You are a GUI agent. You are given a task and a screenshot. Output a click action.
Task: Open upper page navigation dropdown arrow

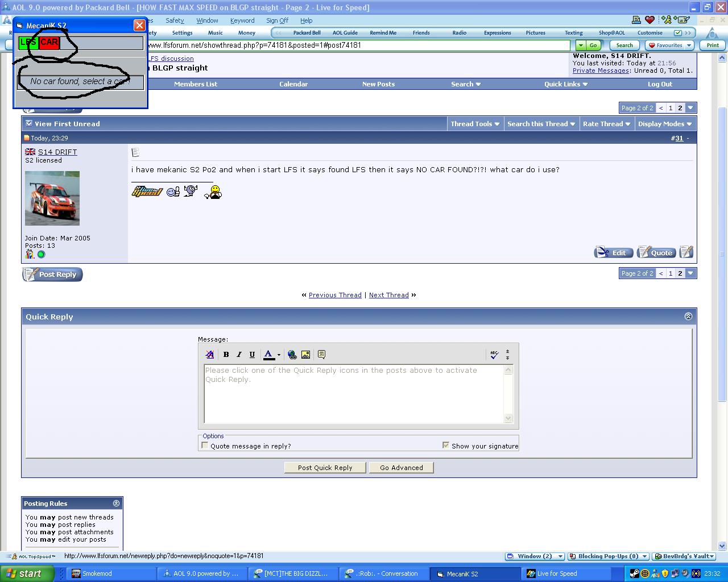click(x=690, y=108)
